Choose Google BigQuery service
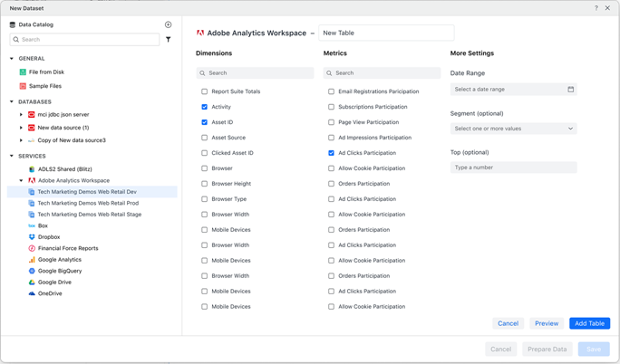 point(59,271)
